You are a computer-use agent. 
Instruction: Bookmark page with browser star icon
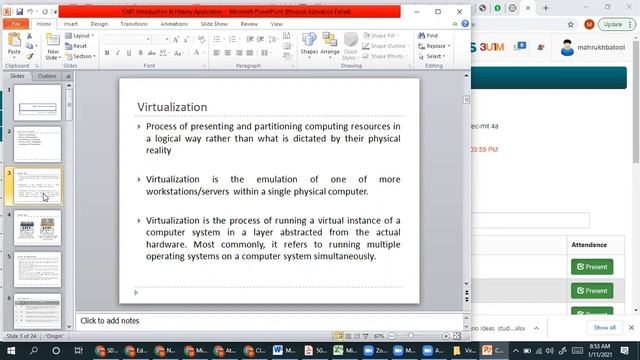coord(571,24)
